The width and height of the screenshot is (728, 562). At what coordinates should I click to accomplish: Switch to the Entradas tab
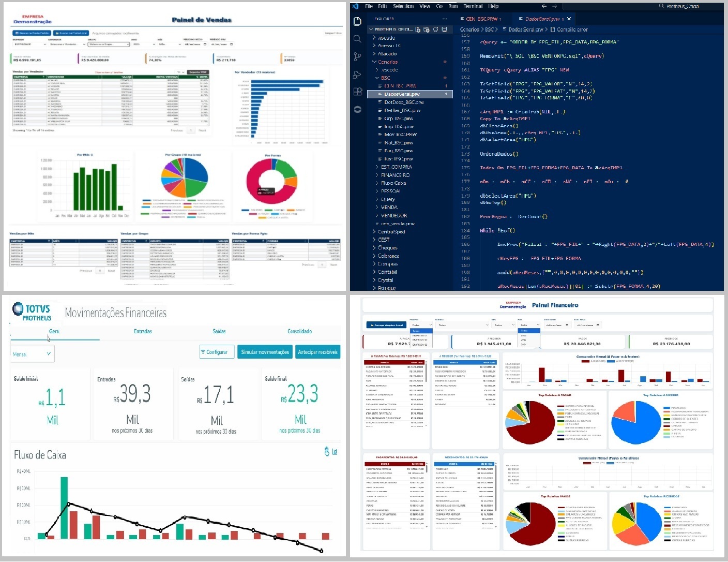point(143,331)
